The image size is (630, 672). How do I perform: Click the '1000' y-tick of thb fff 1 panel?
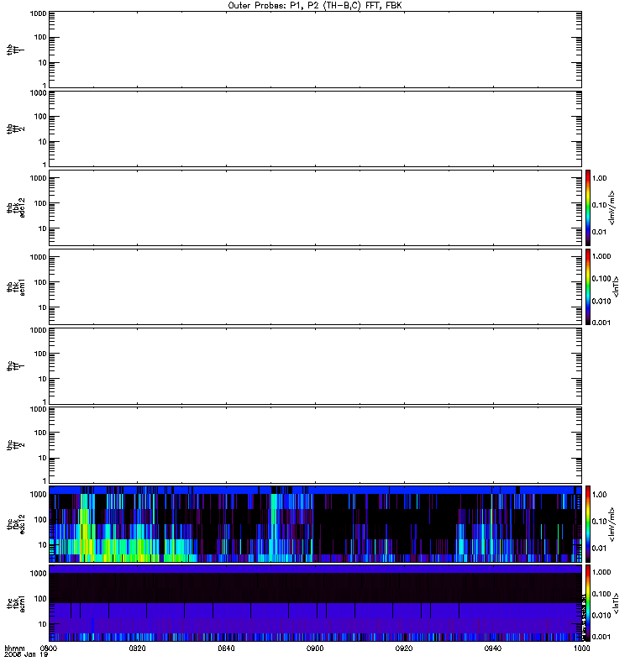coord(38,13)
